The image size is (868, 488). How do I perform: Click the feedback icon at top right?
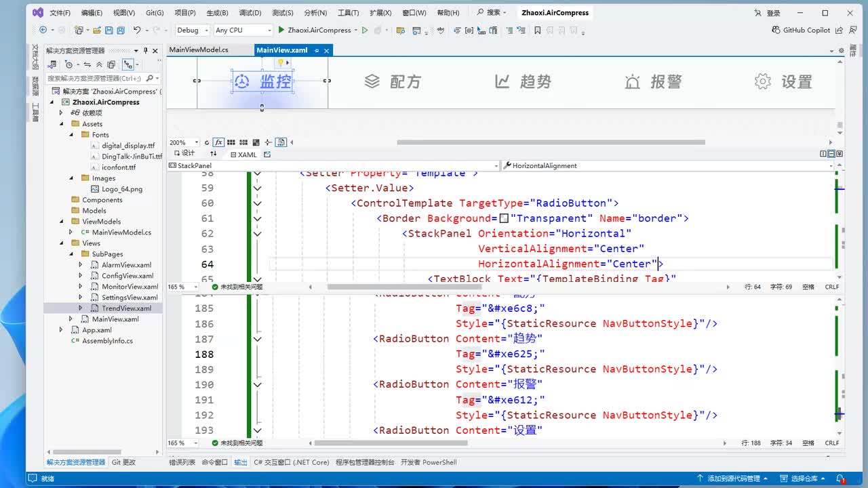tap(854, 30)
